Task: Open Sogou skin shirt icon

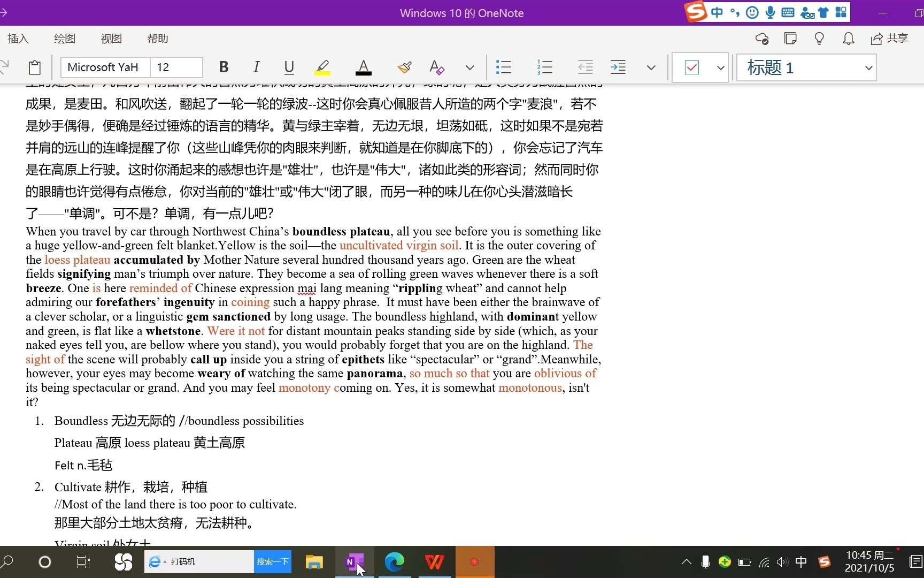Action: [823, 12]
